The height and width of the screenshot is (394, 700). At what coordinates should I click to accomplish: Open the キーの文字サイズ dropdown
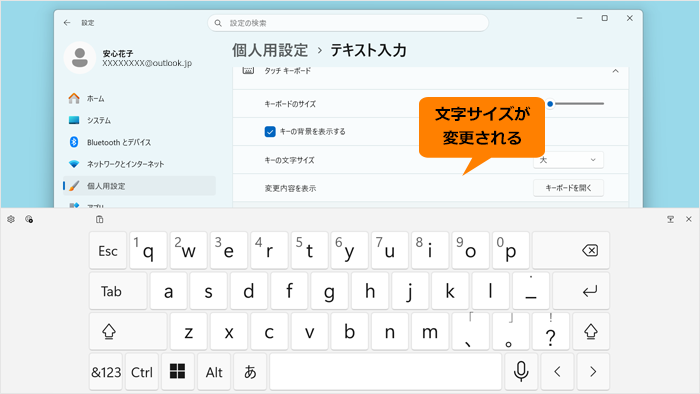coord(568,160)
